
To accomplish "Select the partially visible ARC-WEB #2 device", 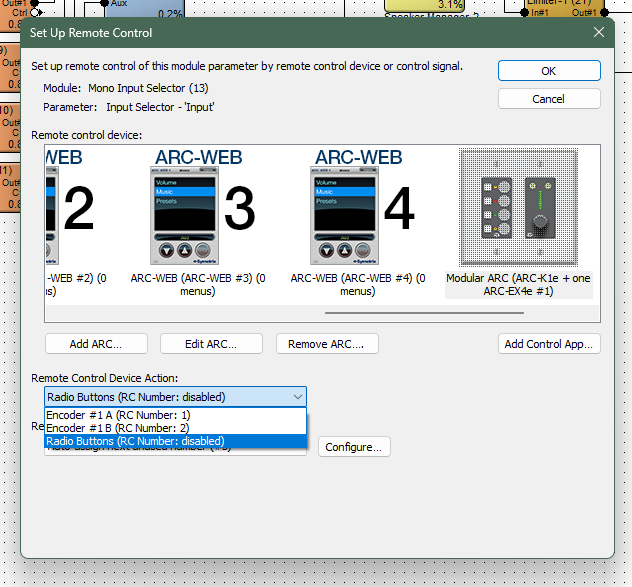I will coord(70,210).
